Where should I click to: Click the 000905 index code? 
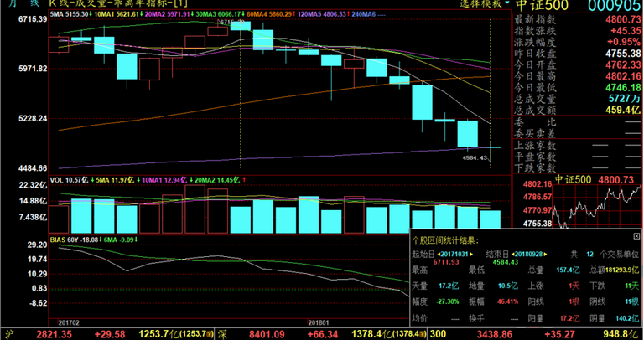pyautogui.click(x=615, y=5)
